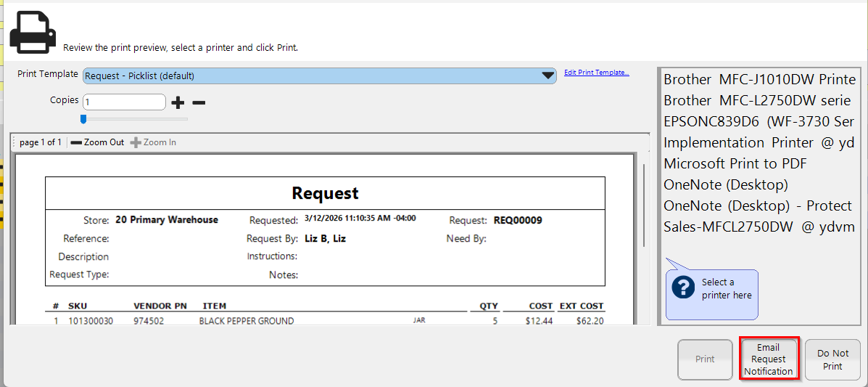Select Brother MFC-L2750DW series printer
Viewport: 868px width, 387px height.
[759, 100]
